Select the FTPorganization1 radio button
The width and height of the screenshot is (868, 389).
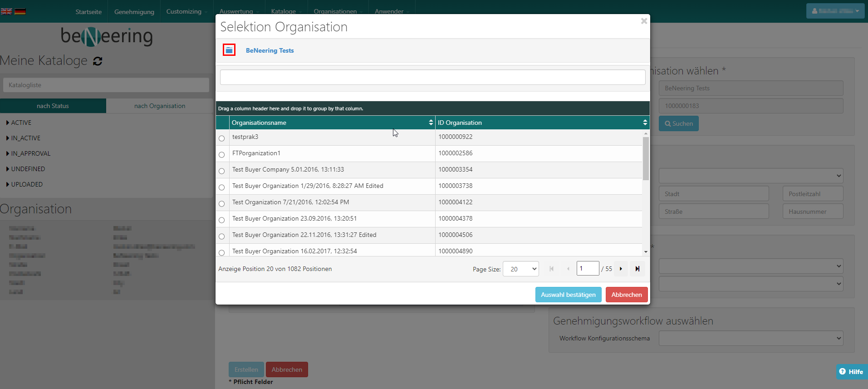(x=221, y=155)
